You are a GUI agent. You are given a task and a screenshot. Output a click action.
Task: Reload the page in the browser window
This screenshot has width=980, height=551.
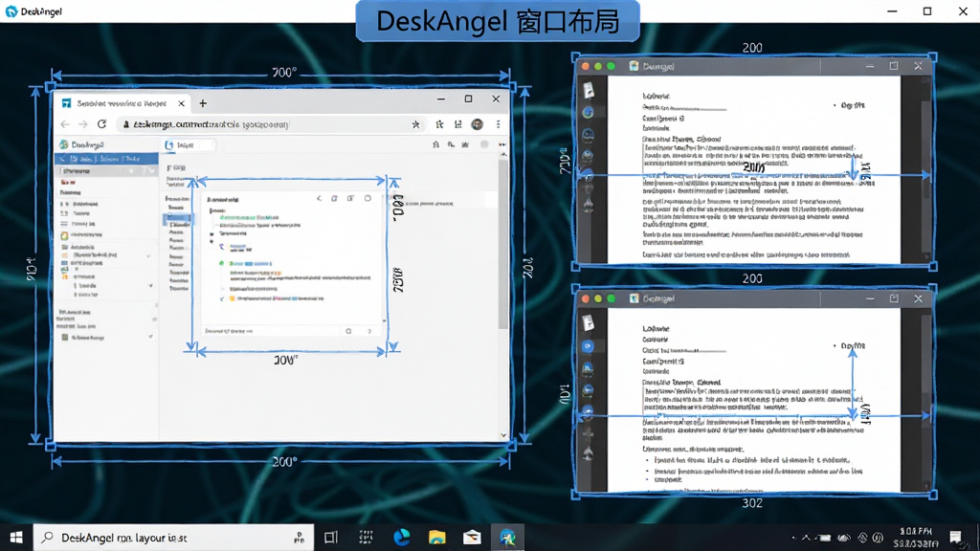tap(101, 123)
